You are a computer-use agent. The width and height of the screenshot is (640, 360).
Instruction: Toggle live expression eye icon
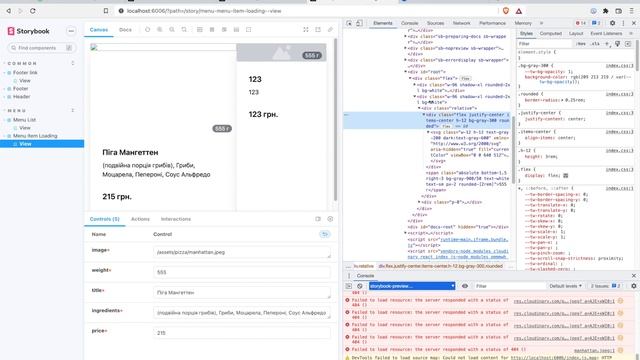[x=464, y=286]
